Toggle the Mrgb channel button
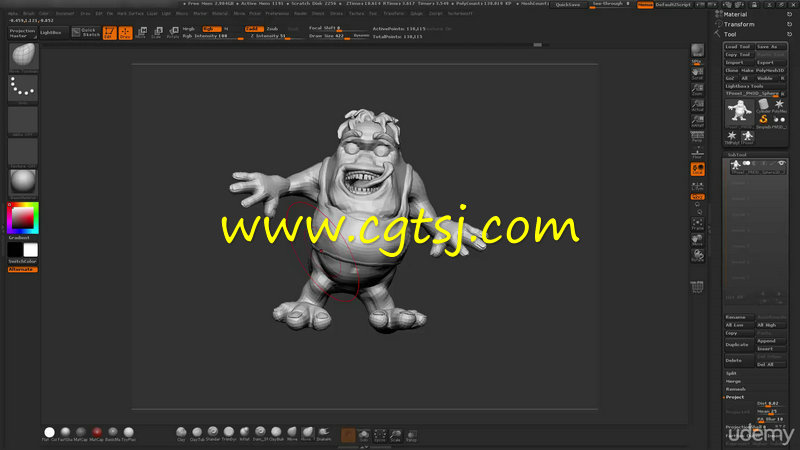 189,29
